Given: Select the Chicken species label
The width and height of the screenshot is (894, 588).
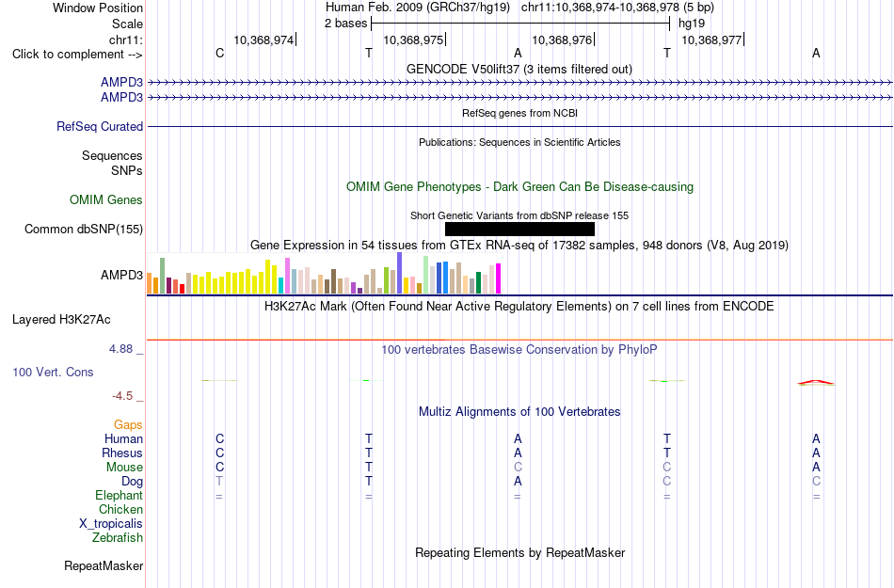Looking at the screenshot, I should [120, 509].
